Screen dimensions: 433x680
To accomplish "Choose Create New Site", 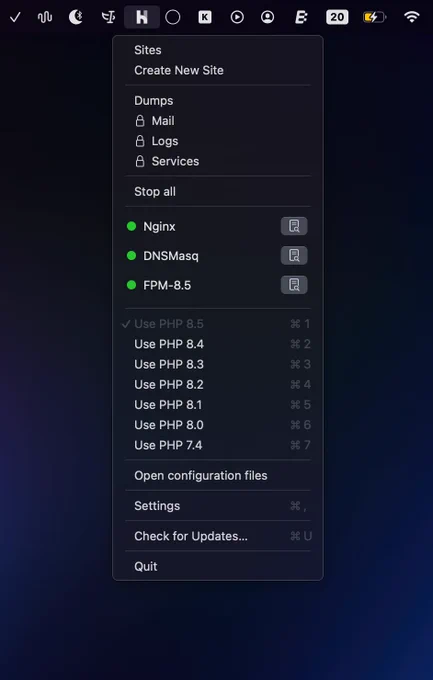I will pyautogui.click(x=218, y=70).
